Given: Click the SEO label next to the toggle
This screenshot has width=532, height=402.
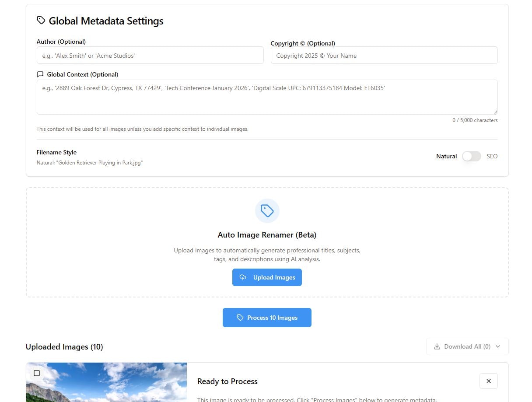Looking at the screenshot, I should 492,156.
